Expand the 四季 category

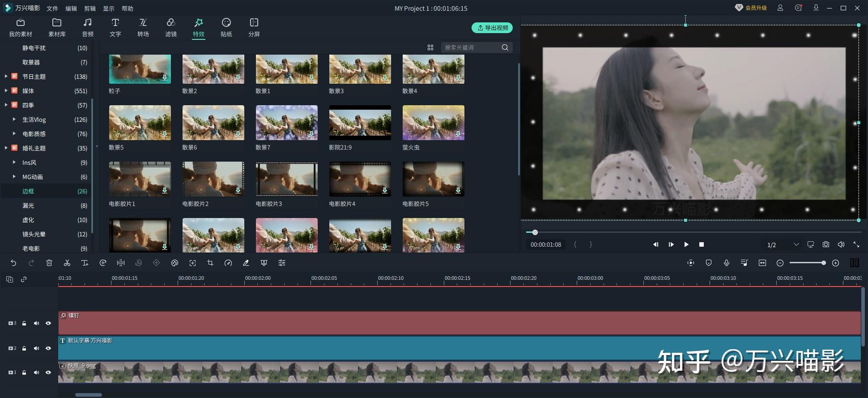(x=6, y=105)
